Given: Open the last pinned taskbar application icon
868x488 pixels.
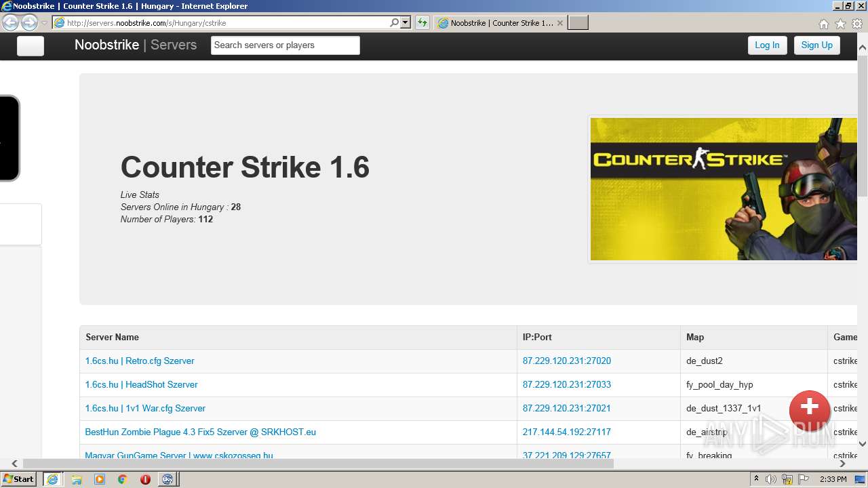Looking at the screenshot, I should click(167, 479).
